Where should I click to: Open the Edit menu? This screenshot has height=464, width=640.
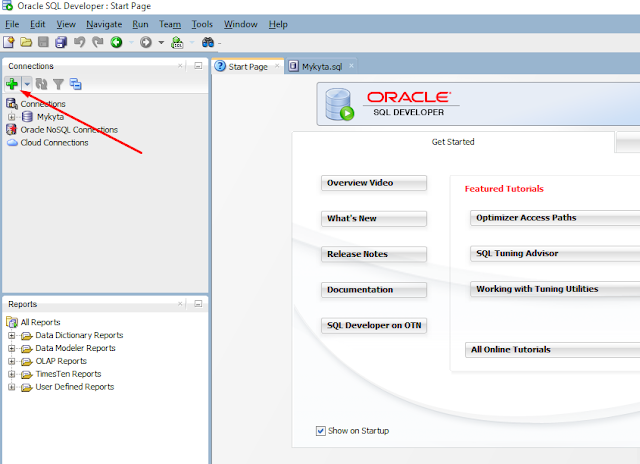click(x=38, y=24)
